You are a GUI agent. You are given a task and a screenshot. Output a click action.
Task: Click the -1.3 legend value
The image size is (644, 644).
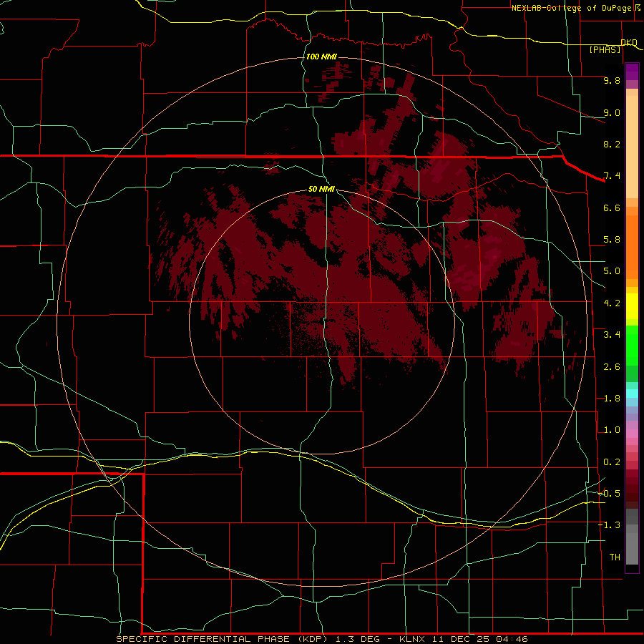(x=610, y=525)
